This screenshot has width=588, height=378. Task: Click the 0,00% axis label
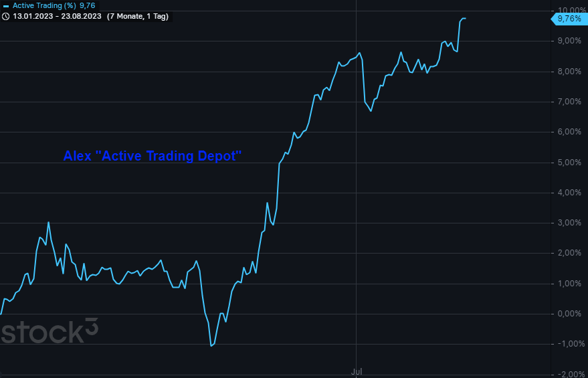(x=570, y=314)
